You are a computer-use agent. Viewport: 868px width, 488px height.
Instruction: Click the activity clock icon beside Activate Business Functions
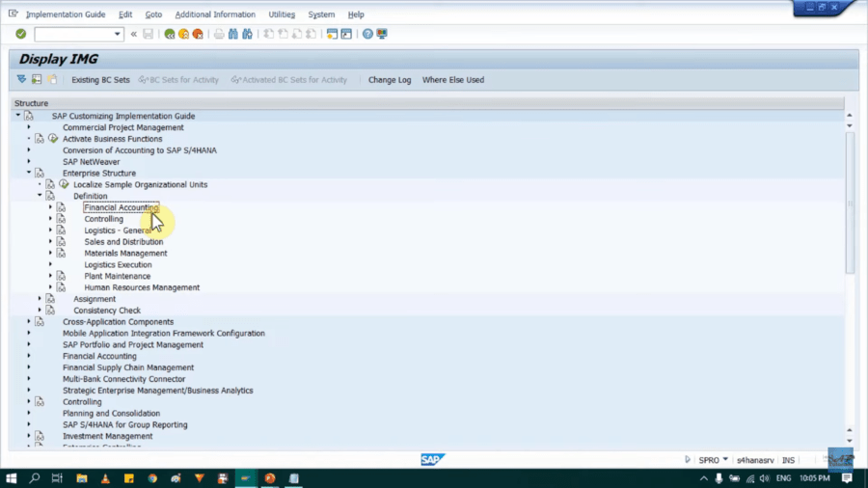coord(53,139)
